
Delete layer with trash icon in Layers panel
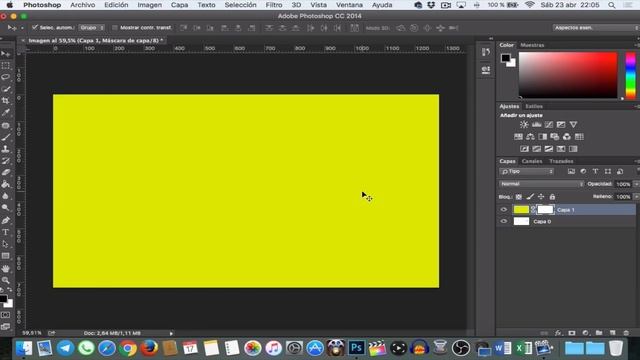point(626,333)
